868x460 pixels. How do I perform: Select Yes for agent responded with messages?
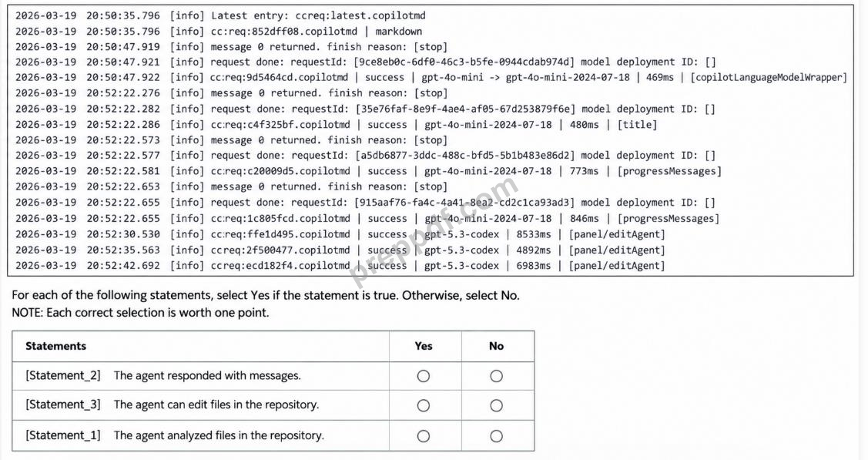pos(424,377)
